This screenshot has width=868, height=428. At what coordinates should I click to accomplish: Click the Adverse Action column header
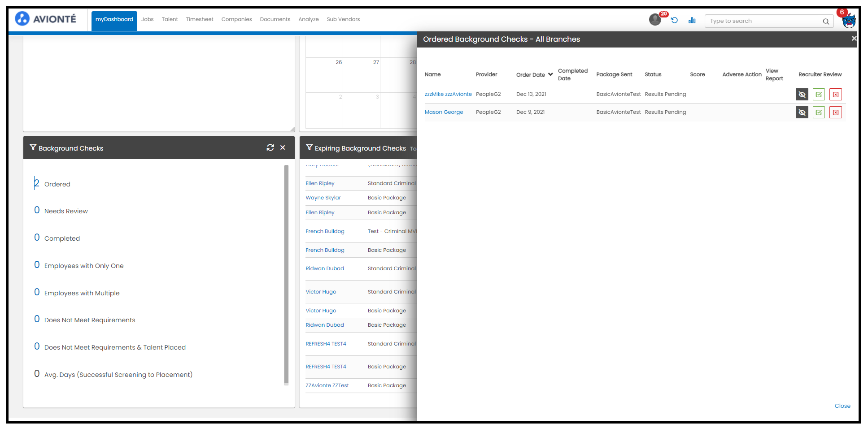(742, 74)
